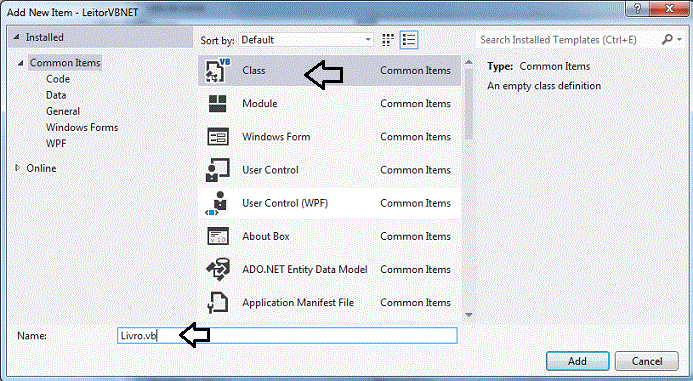The width and height of the screenshot is (693, 381).
Task: Expand the Online tree node
Action: click(x=17, y=168)
